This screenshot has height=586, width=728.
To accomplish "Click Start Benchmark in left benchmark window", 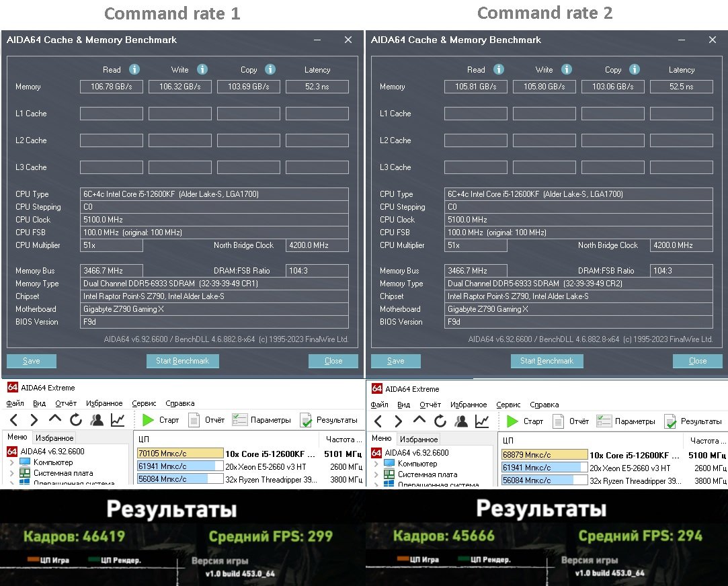I will click(x=182, y=361).
